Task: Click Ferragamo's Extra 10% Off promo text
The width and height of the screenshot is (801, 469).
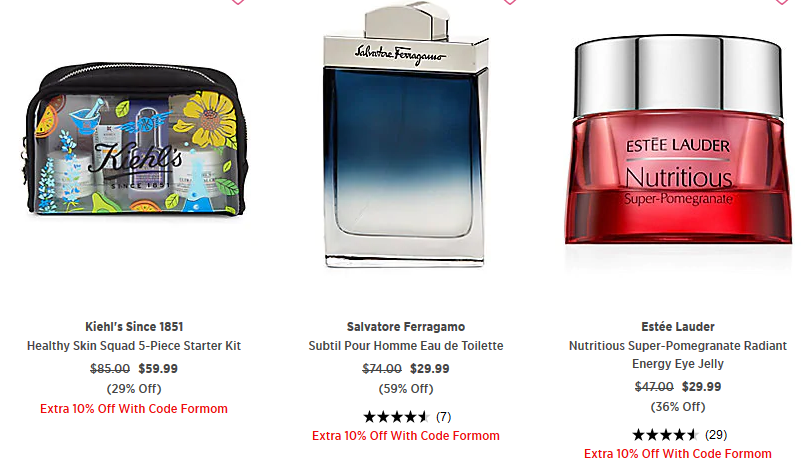Action: [406, 436]
